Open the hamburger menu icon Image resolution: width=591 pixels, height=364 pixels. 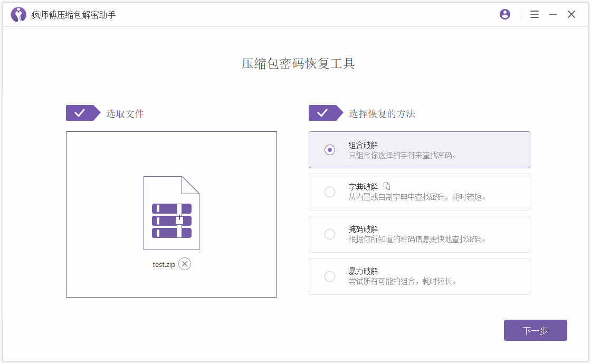[535, 14]
